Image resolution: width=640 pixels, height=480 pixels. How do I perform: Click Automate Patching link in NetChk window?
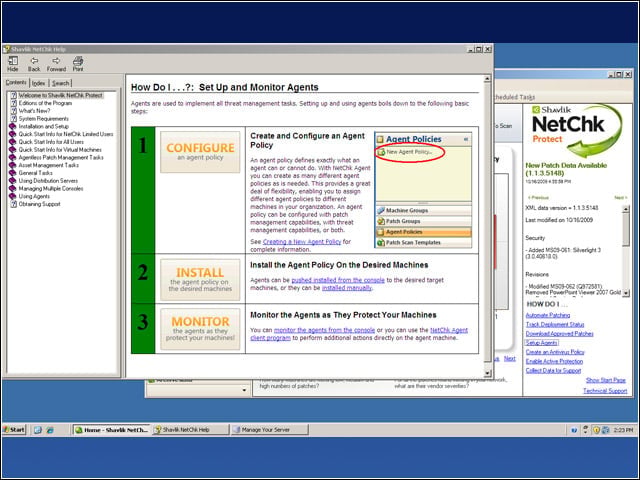click(548, 315)
